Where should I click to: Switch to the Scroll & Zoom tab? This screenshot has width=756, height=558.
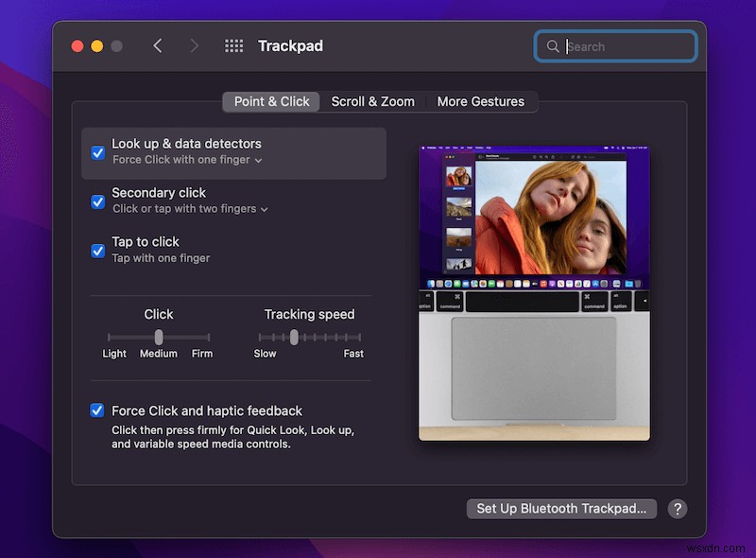(x=372, y=101)
